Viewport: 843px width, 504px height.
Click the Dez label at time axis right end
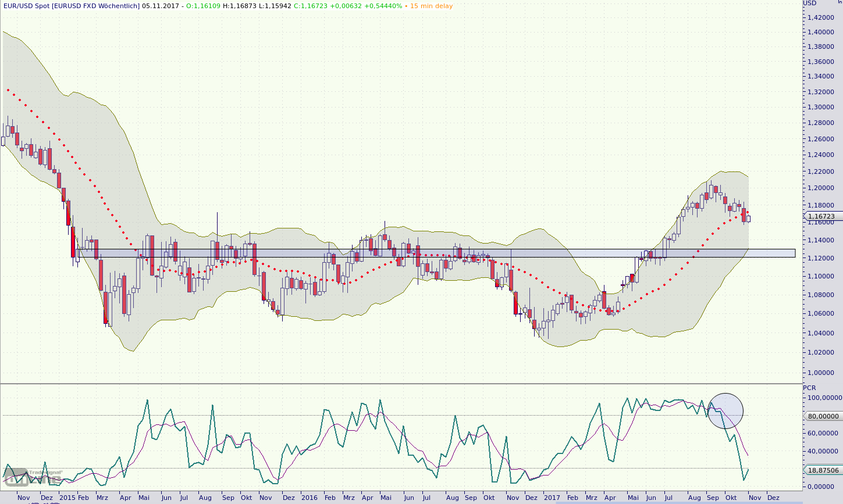click(x=773, y=498)
